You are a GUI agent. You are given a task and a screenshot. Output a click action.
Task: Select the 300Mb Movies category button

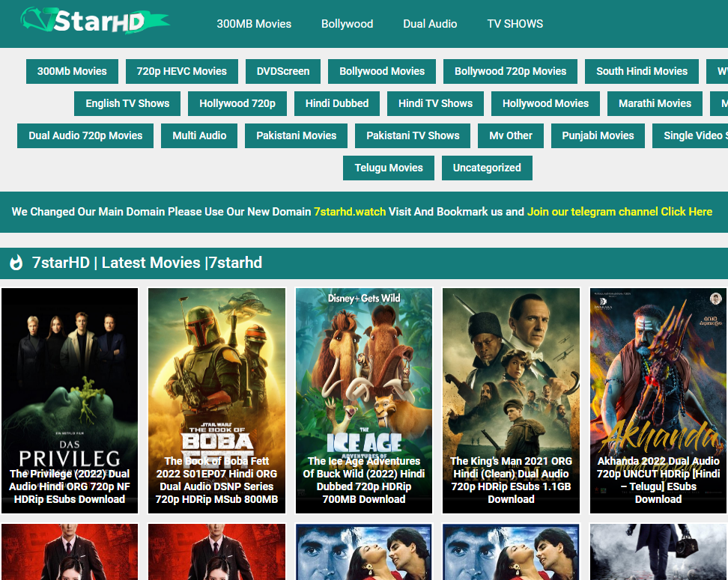coord(72,71)
